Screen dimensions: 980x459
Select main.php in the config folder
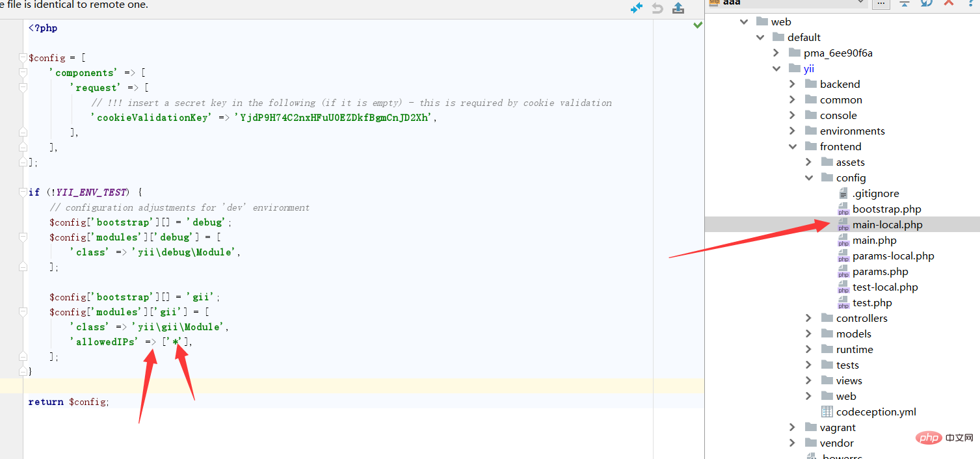coord(875,240)
